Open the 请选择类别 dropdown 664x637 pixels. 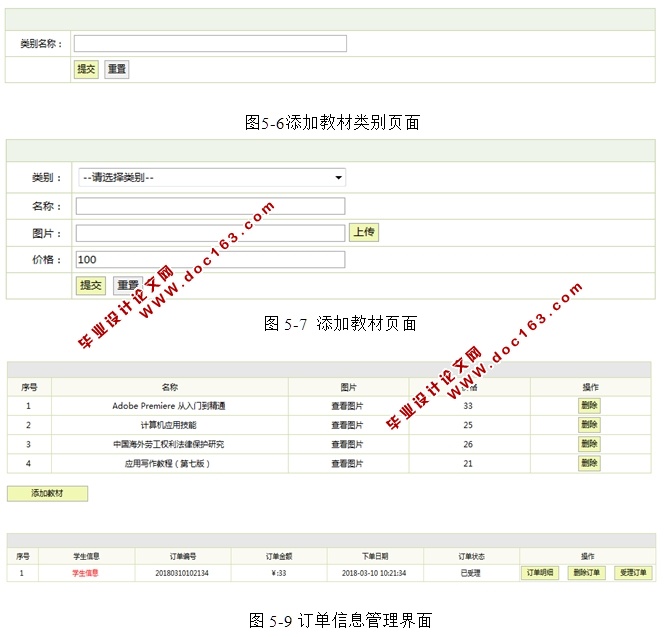point(212,177)
